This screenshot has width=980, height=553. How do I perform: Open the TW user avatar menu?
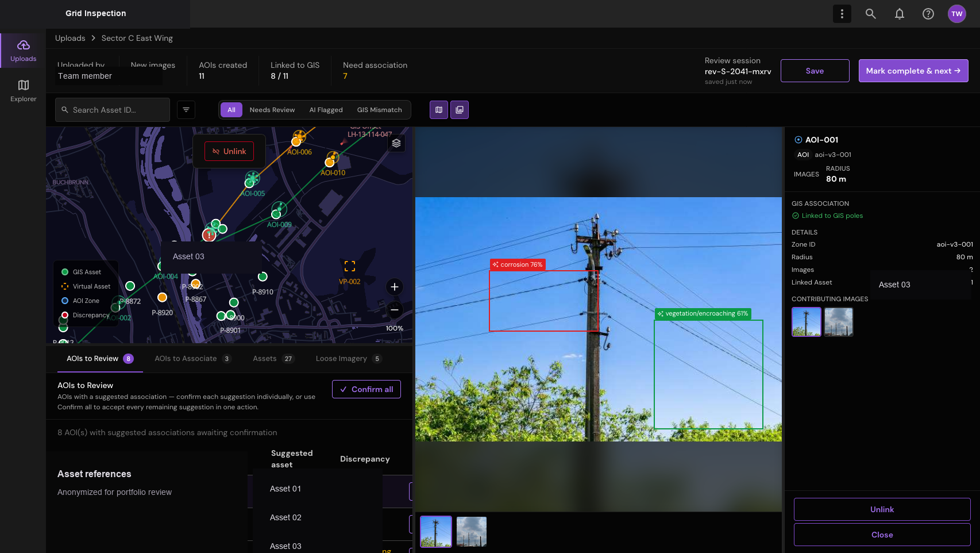point(957,14)
